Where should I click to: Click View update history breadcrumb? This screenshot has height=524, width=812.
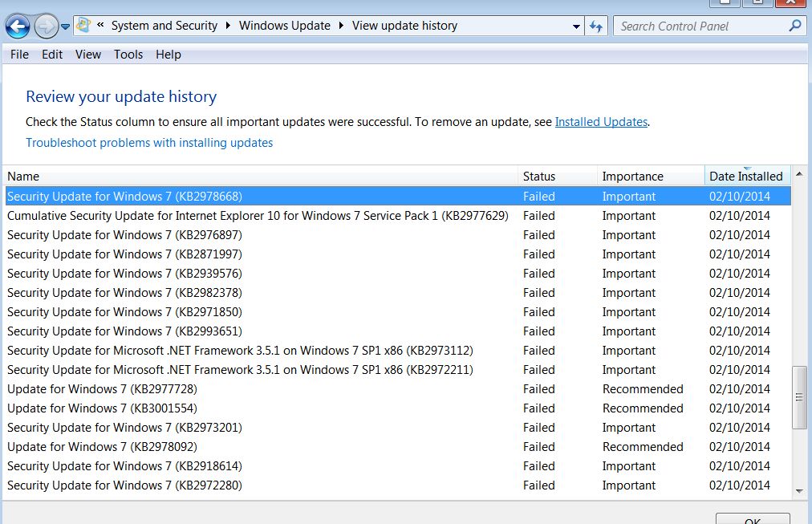[x=404, y=26]
